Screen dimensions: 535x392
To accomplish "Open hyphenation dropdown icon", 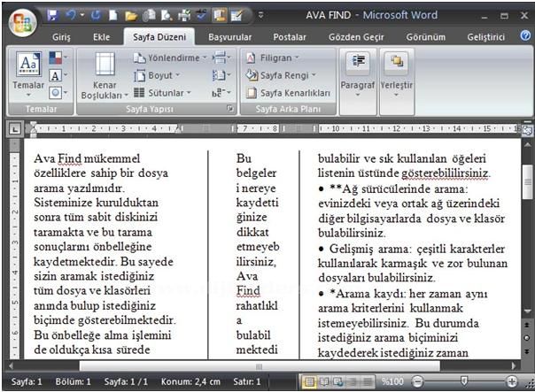I will [221, 92].
